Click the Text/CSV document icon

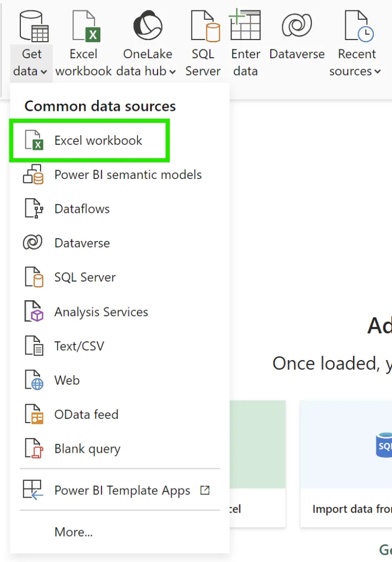[x=34, y=346]
